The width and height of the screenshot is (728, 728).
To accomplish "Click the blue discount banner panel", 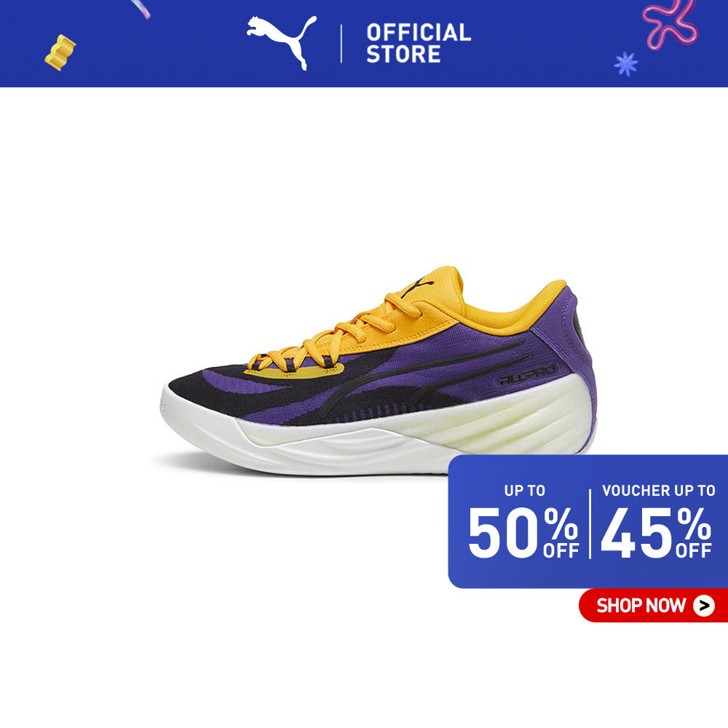I will pyautogui.click(x=587, y=521).
